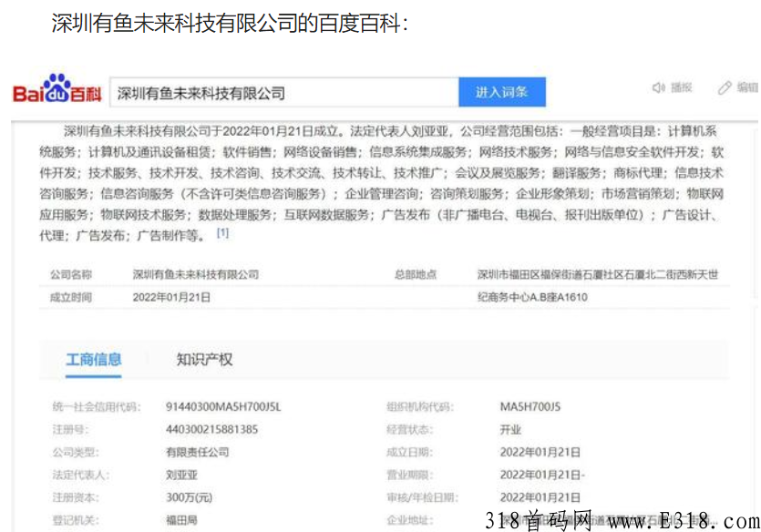
Task: Click the heading 深圳有鱼未来科技有限公司的百度百科
Action: pos(229,22)
